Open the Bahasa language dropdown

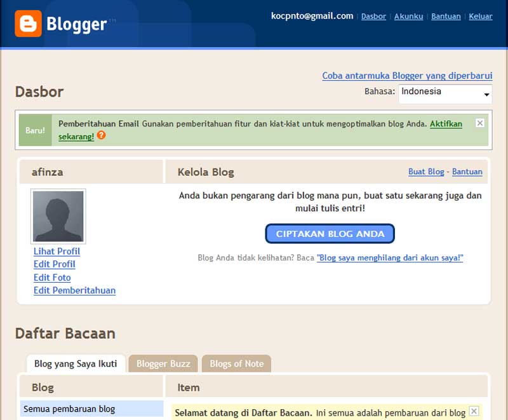pyautogui.click(x=445, y=94)
